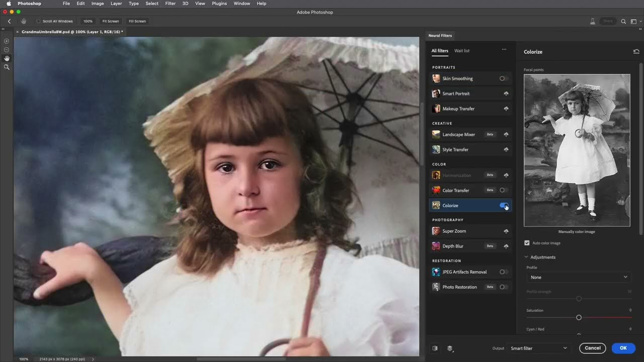Click the layer preview stack icon
644x362 pixels.
[450, 348]
